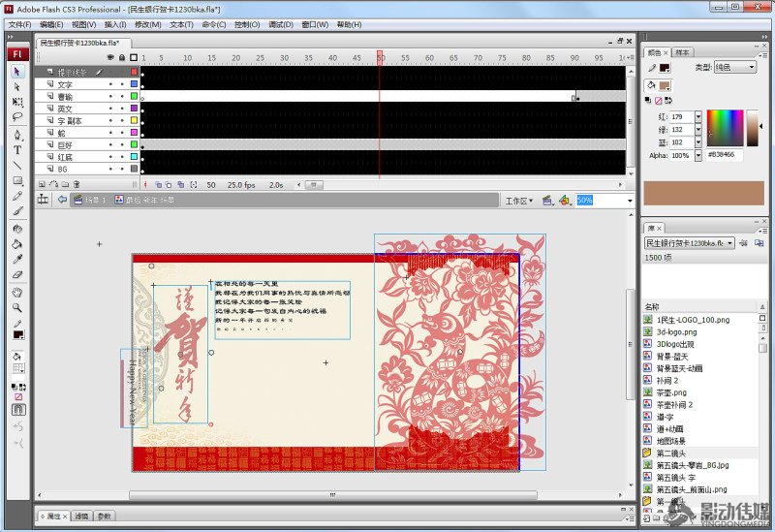Pick the Eraser tool
The width and height of the screenshot is (775, 532).
(17, 275)
